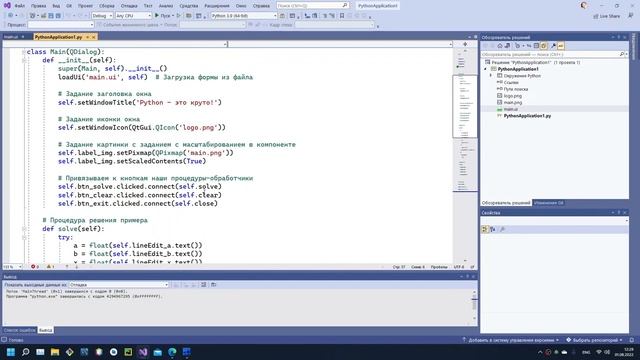Open the Расширения menu
This screenshot has height=360, width=640.
217,6
